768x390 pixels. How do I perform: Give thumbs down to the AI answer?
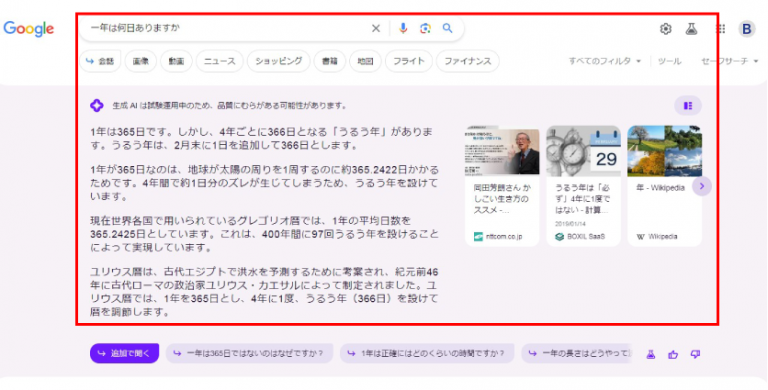[x=695, y=354]
